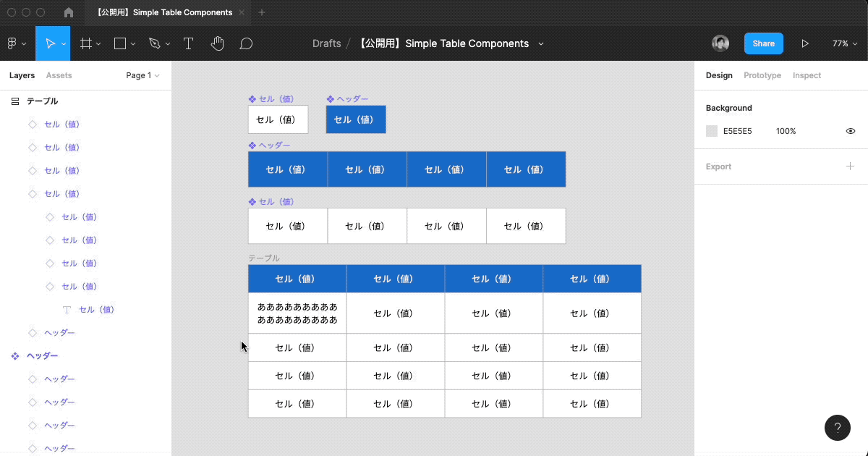Open the Figma main menu
The height and width of the screenshot is (456, 868).
pos(16,43)
